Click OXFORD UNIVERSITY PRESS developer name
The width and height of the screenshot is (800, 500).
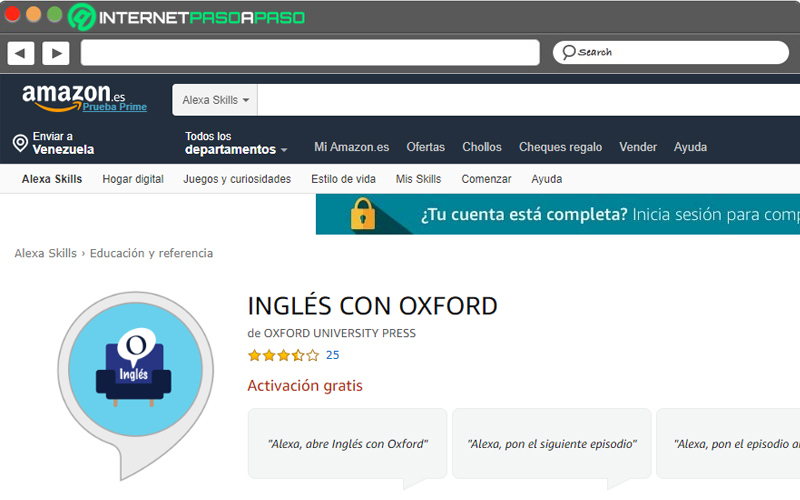coord(340,333)
